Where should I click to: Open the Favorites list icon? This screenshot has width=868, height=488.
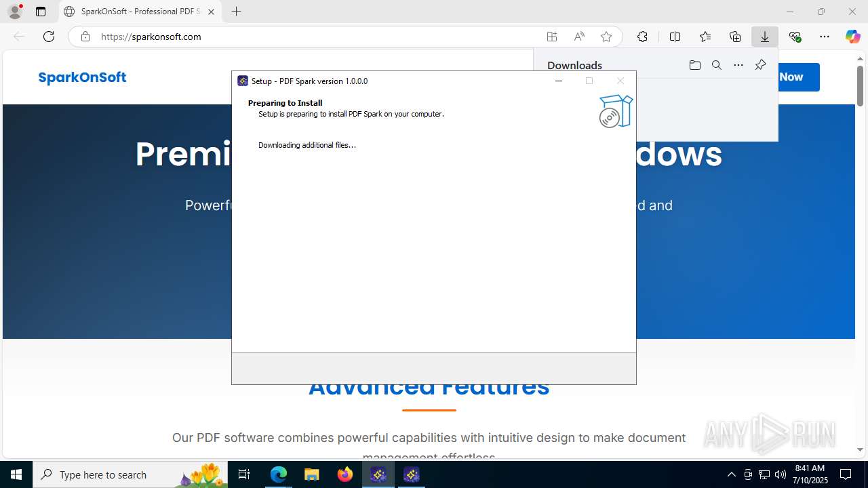705,37
